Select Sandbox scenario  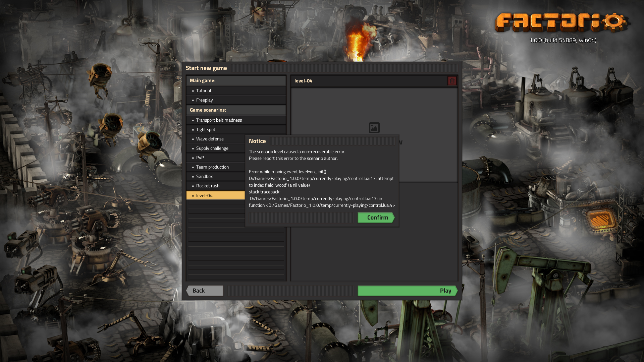(216, 176)
